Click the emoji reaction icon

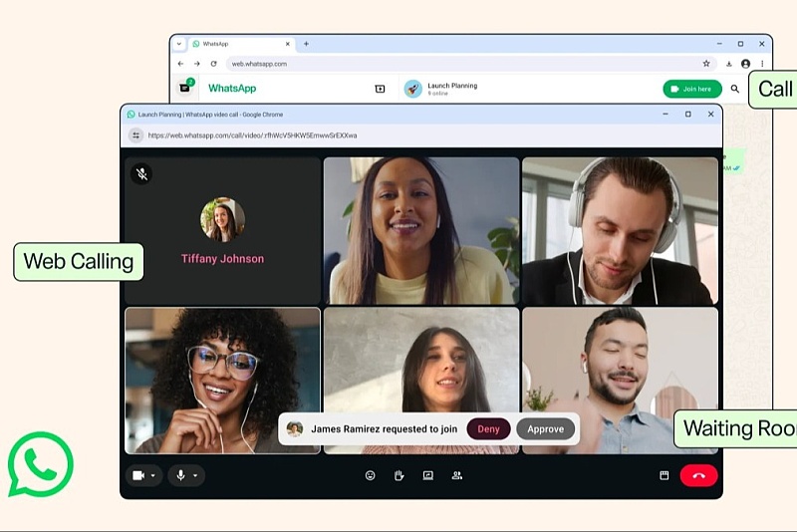click(370, 475)
